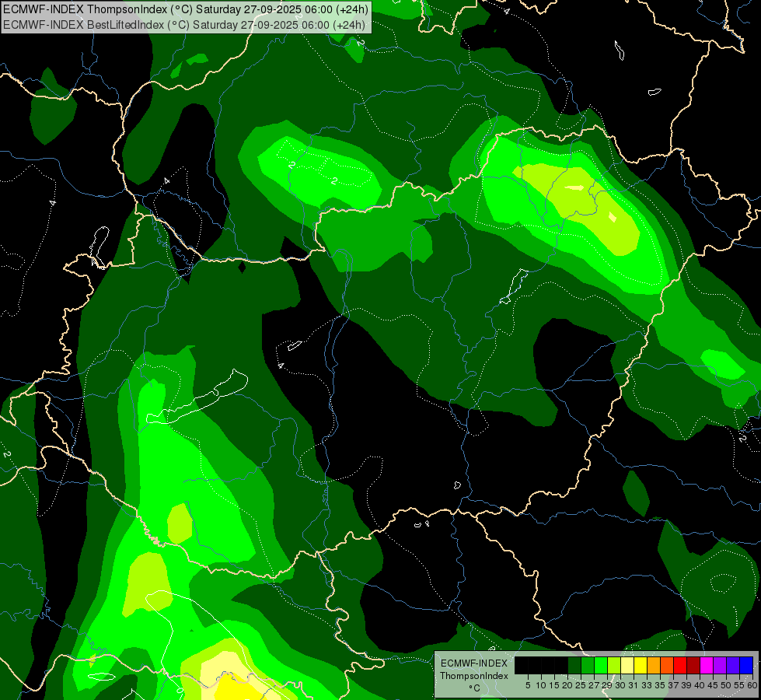Click the ThompsonIndex title line at top
The height and width of the screenshot is (700, 761).
click(186, 9)
